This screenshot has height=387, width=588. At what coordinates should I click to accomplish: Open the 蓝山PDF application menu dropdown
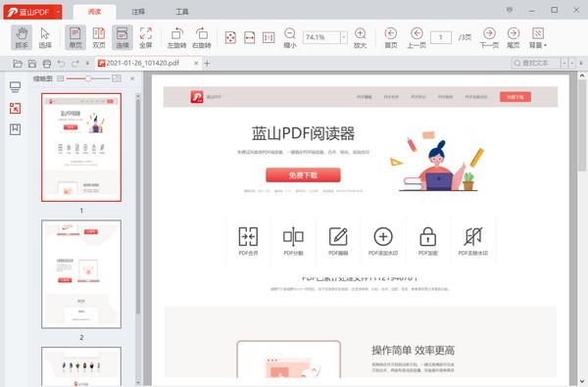(x=58, y=12)
